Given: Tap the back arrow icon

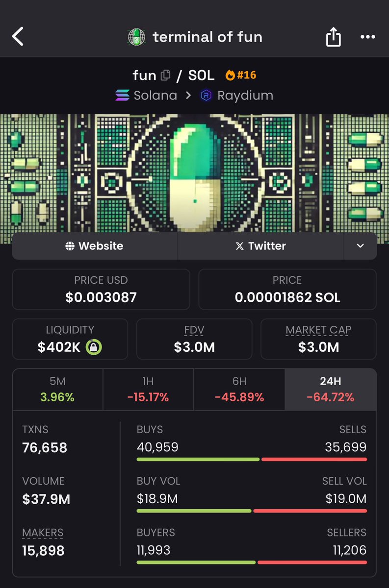Looking at the screenshot, I should click(x=18, y=37).
